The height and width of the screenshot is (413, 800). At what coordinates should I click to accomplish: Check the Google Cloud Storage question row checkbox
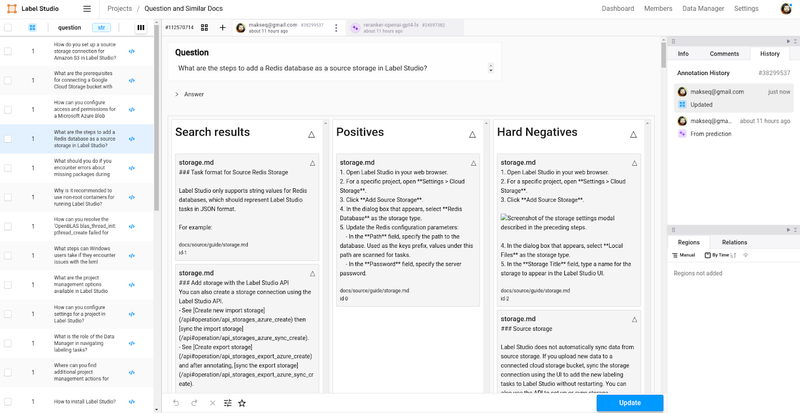pyautogui.click(x=8, y=80)
